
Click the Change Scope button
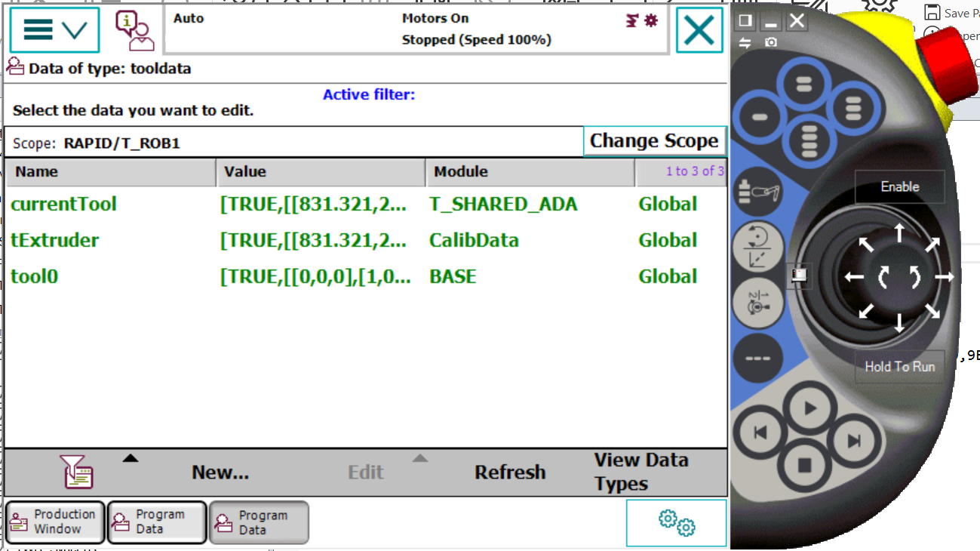pyautogui.click(x=655, y=141)
